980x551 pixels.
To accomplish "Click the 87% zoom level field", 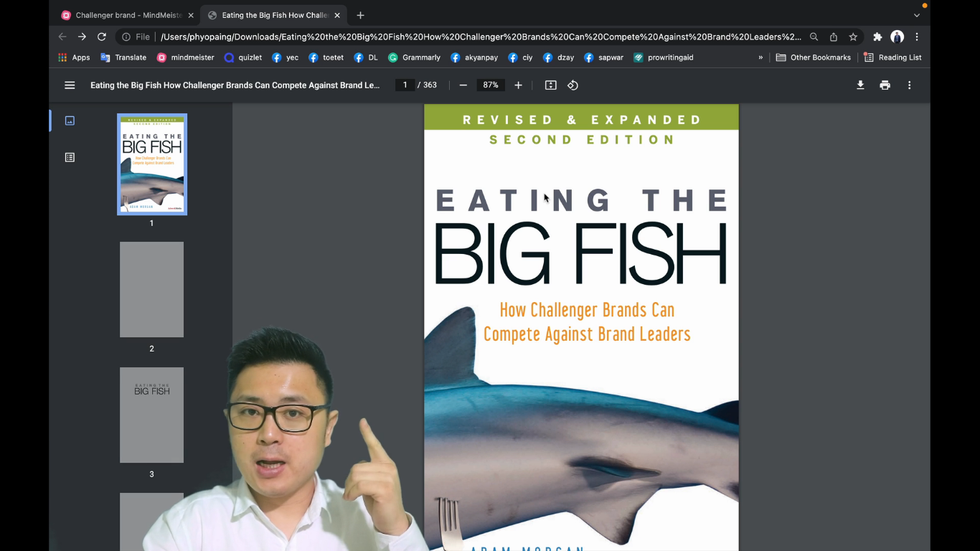I will click(491, 85).
